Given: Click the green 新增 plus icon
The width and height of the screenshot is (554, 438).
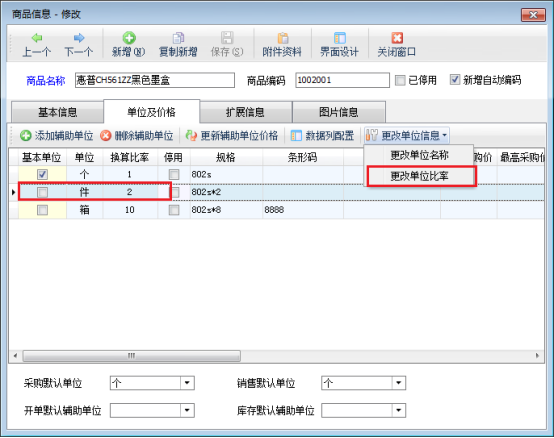Looking at the screenshot, I should [129, 38].
